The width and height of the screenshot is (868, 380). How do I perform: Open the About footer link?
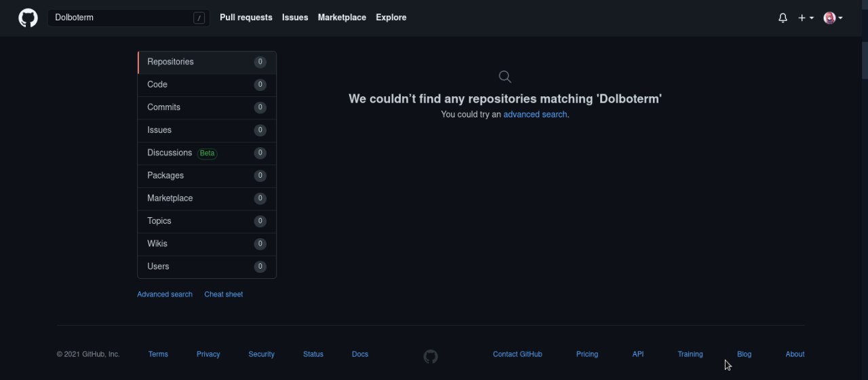coord(795,354)
